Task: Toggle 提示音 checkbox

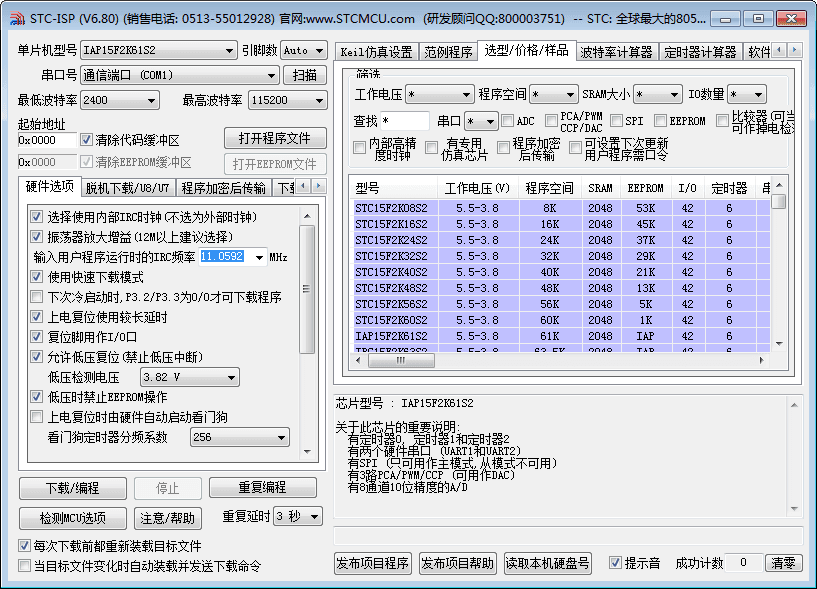Action: [x=615, y=563]
